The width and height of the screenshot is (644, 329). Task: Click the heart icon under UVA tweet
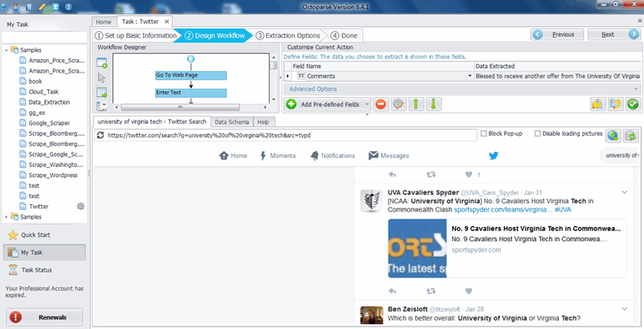point(469,291)
